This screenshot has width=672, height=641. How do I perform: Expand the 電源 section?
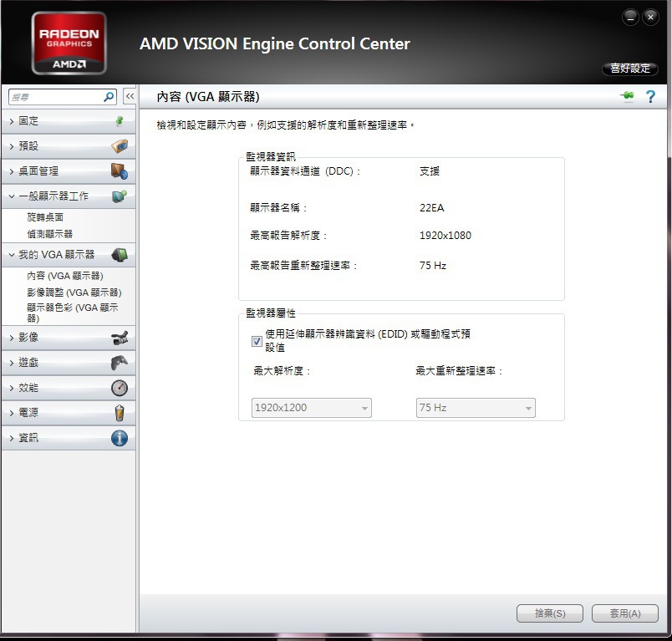pos(69,413)
